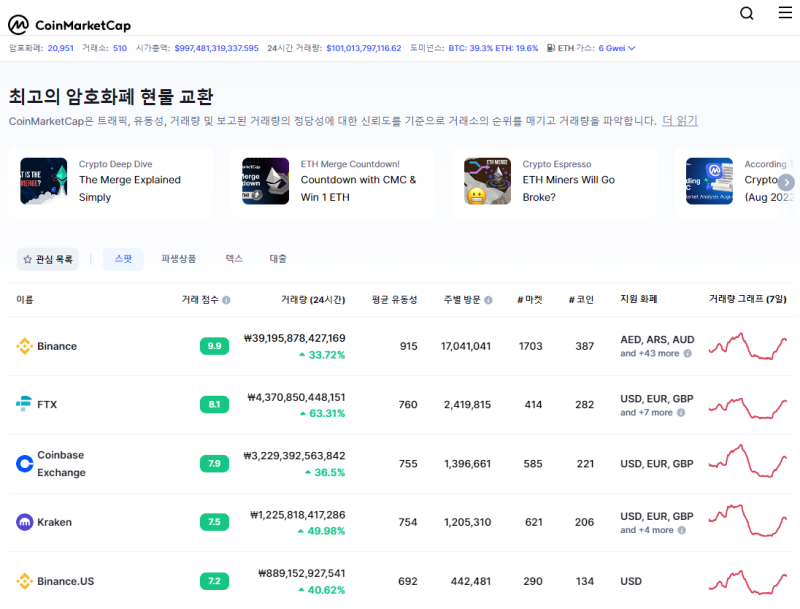Click the ETH Miners Will Go Broke? title

(568, 188)
